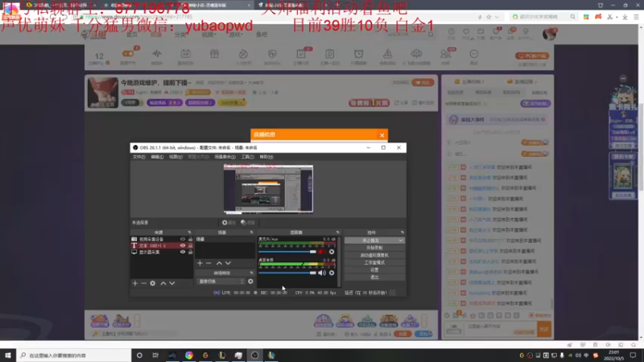The height and width of the screenshot is (362, 644).
Task: Pop out the controls dock via header icon
Action: (402, 232)
